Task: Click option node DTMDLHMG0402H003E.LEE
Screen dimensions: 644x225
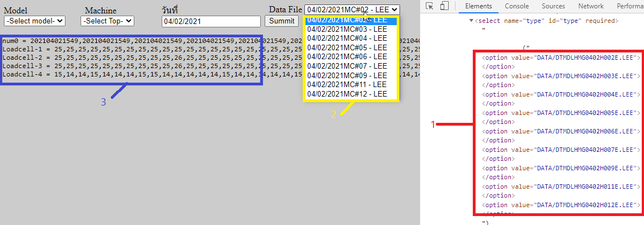Action: click(x=561, y=76)
